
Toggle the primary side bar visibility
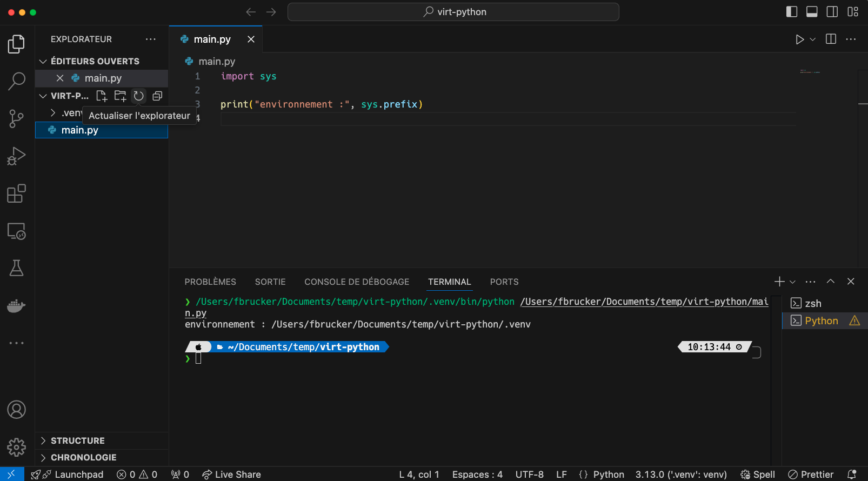792,12
